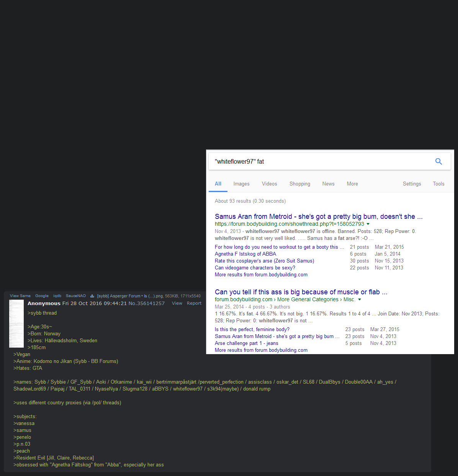This screenshot has width=458, height=476.
Task: Open 'For how long do you need to workout' link
Action: pyautogui.click(x=280, y=247)
